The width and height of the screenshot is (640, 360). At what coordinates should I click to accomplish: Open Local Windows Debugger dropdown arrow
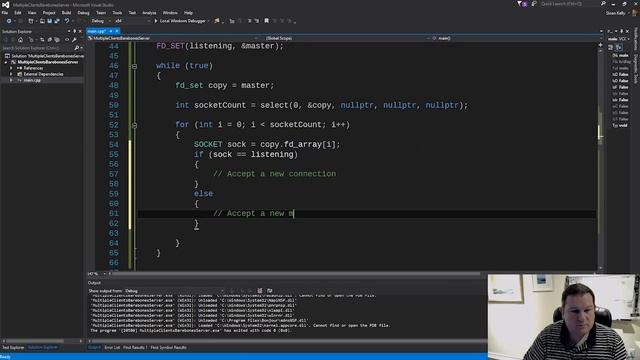pyautogui.click(x=209, y=21)
